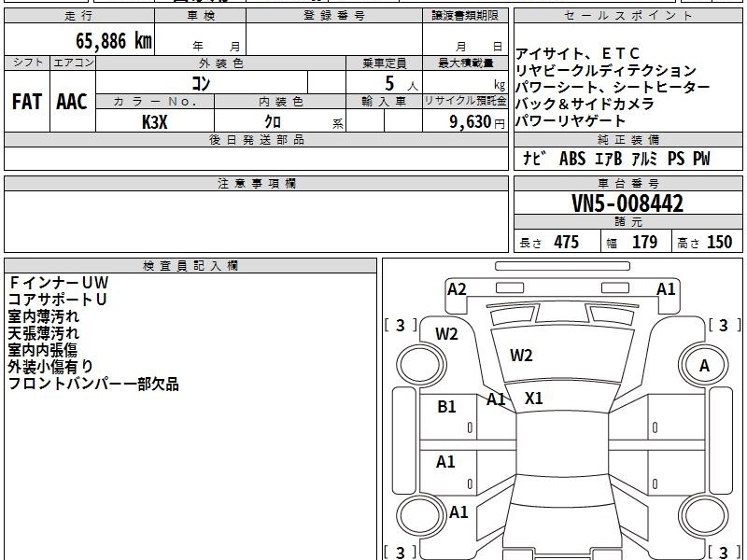Click the 走行 header cell
Screen dimensions: 747x560
click(x=79, y=16)
